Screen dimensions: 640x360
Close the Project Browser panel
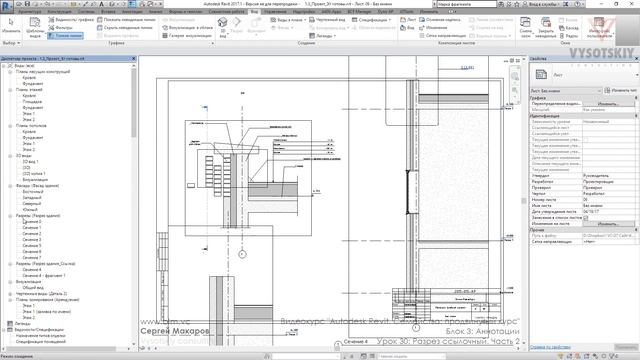(133, 59)
